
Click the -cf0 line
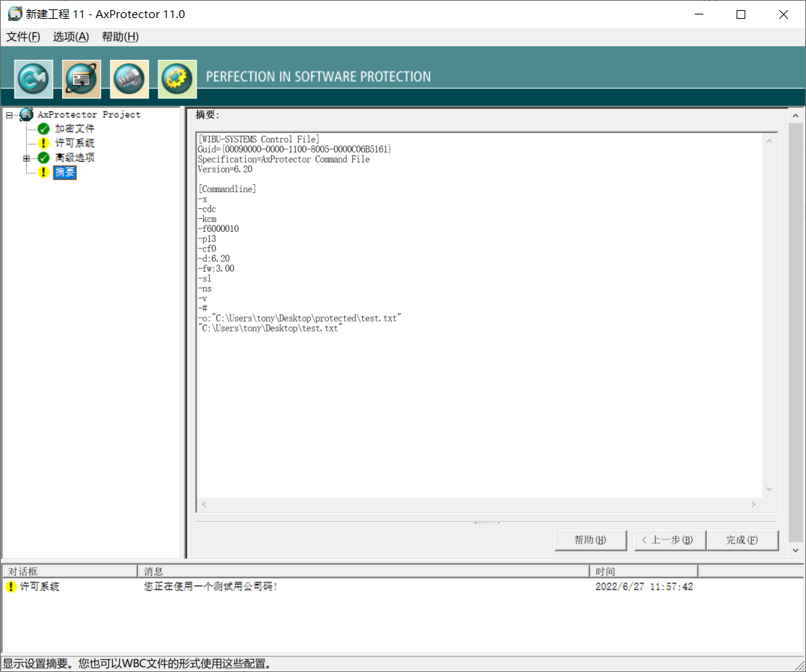click(207, 249)
